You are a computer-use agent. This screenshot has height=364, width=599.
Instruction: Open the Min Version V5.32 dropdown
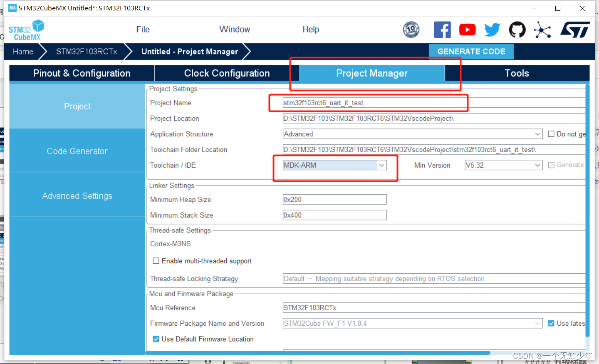tap(504, 165)
